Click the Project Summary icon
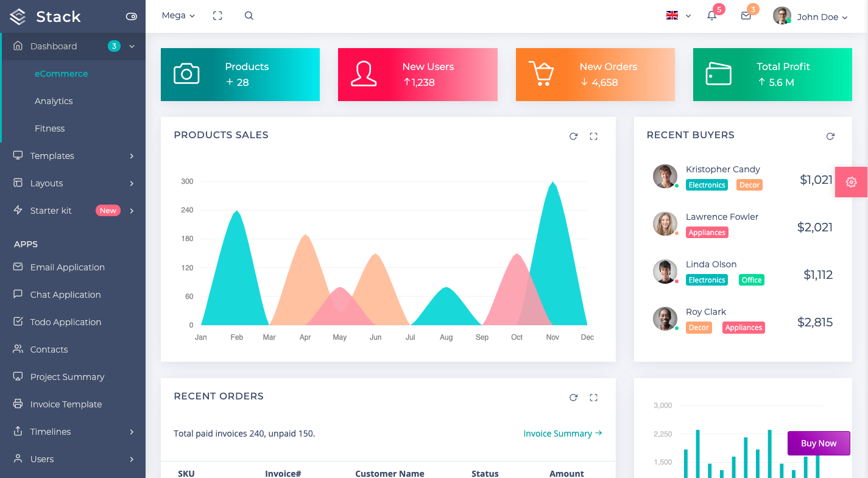 (x=18, y=376)
